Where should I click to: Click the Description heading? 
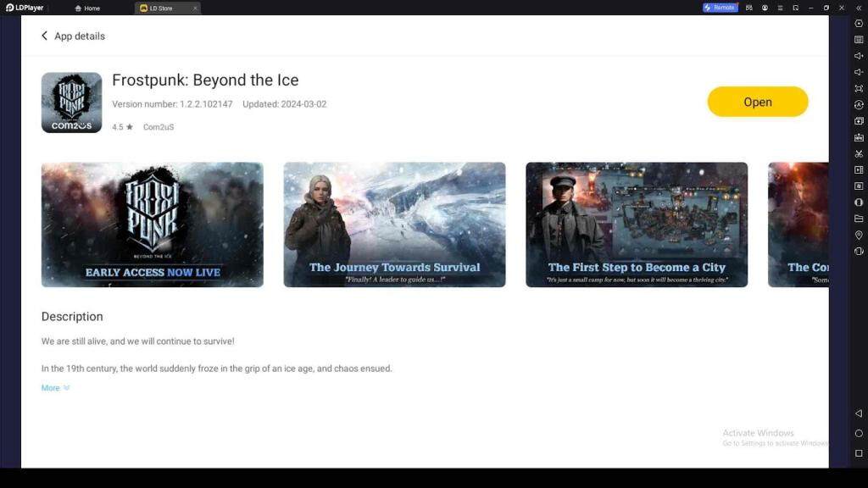coord(72,317)
